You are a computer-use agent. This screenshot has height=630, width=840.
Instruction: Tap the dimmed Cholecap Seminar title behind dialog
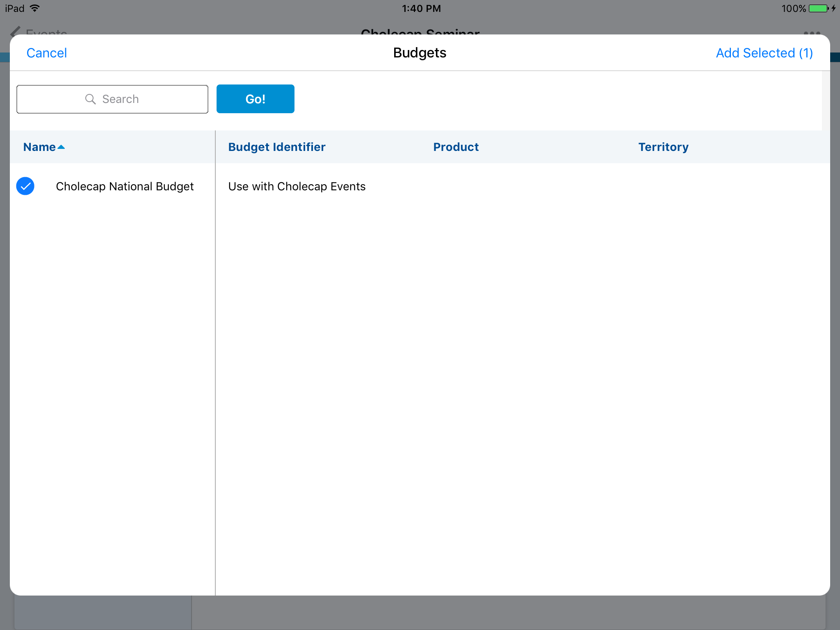[420, 31]
